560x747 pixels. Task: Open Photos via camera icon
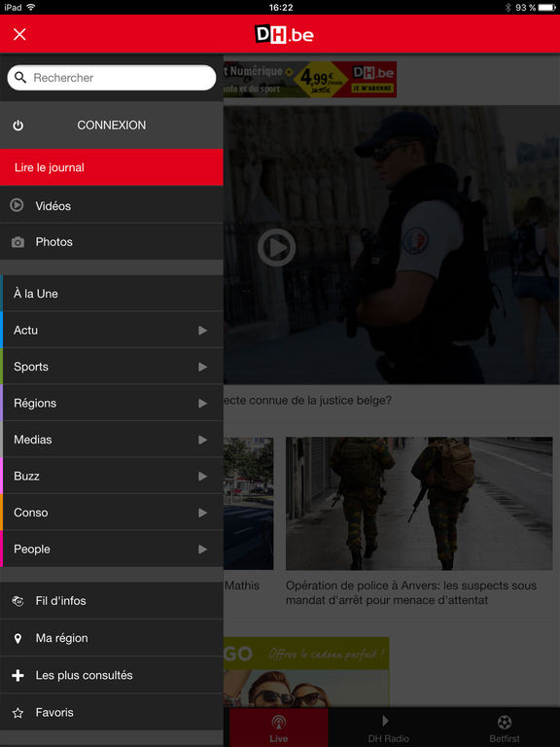17,242
